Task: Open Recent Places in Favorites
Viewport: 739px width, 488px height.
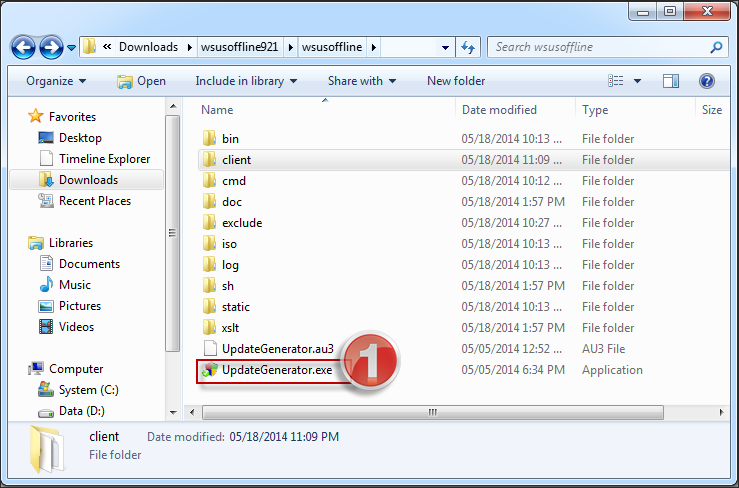Action: coord(95,201)
